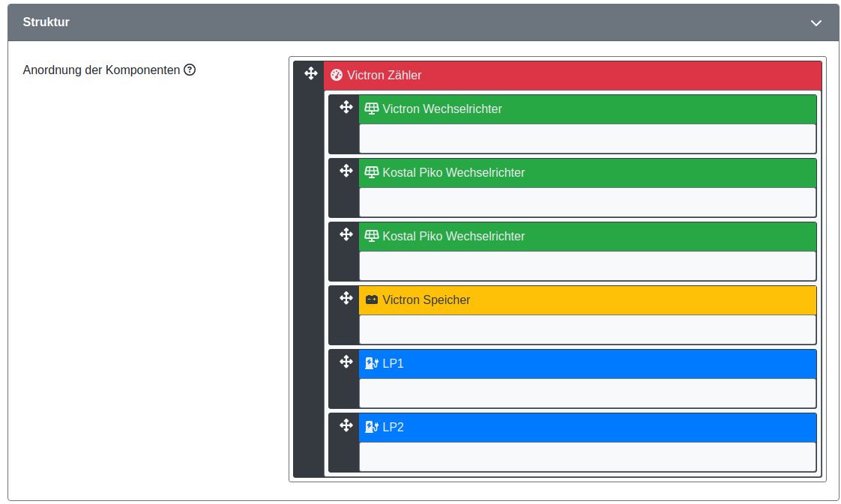Image resolution: width=841 pixels, height=504 pixels.
Task: Grab the move handle of Victron Wechselrichter
Action: pyautogui.click(x=346, y=107)
